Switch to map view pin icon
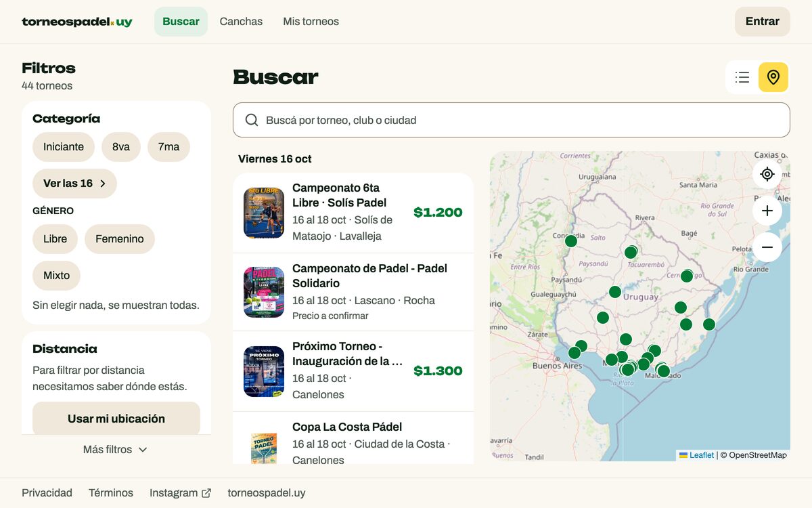The width and height of the screenshot is (812, 508). click(773, 77)
